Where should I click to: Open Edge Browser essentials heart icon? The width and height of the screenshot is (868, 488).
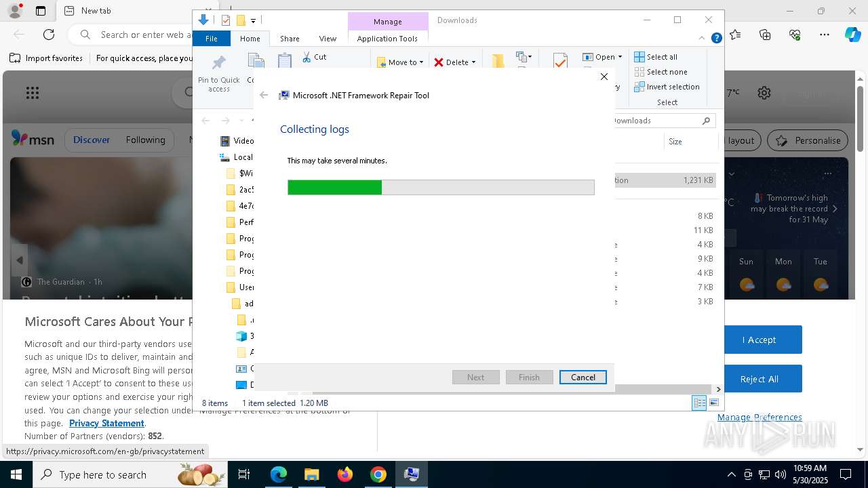tap(795, 34)
